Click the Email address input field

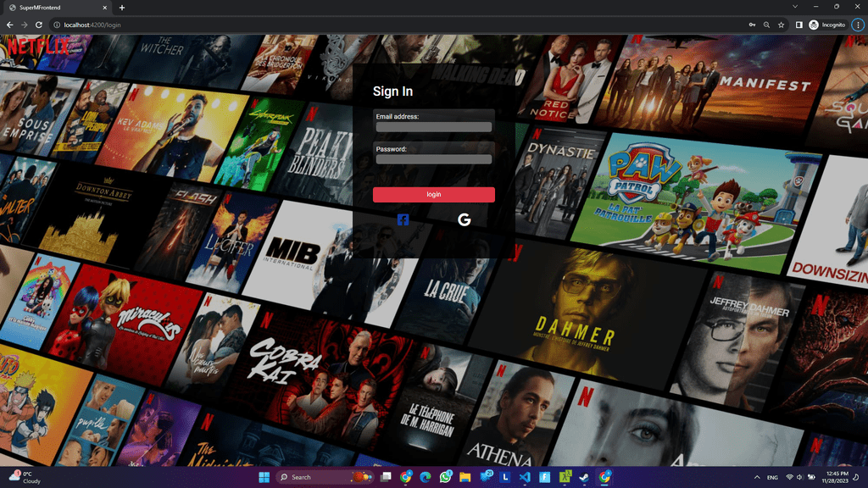point(433,127)
